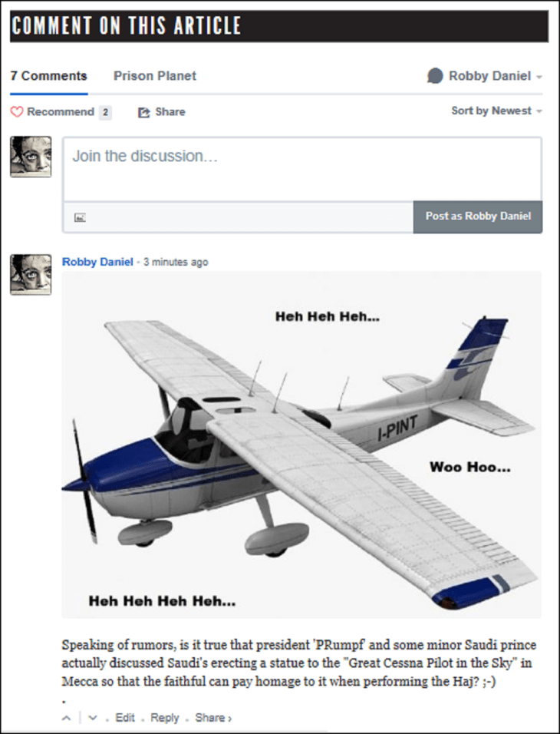Click the image upload icon in comment box
The width and height of the screenshot is (560, 734).
tap(80, 218)
